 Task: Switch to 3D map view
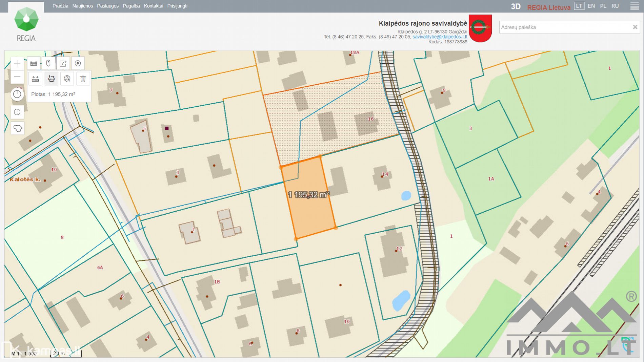click(516, 6)
